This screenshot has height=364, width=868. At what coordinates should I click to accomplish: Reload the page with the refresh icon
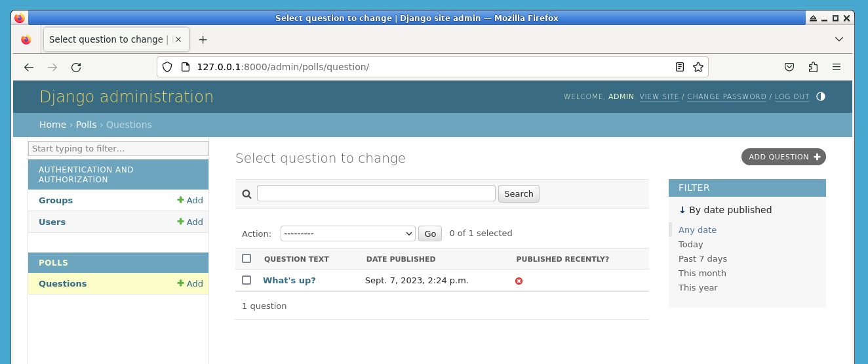click(x=76, y=67)
